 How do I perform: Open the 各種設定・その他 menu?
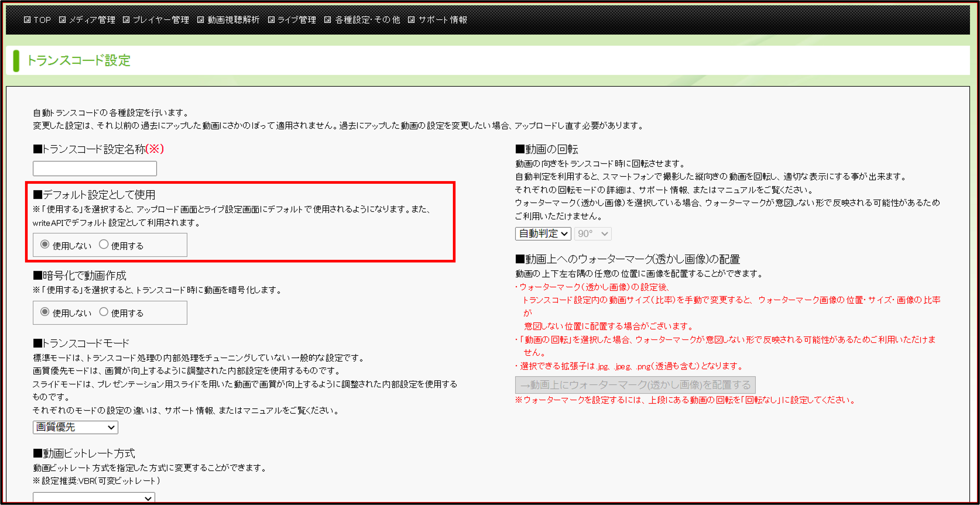click(x=367, y=20)
